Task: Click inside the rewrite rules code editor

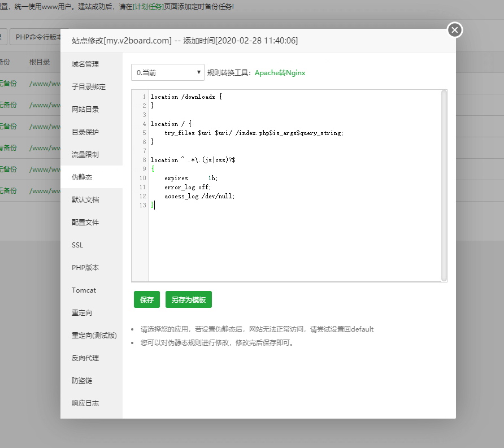Action: [x=294, y=237]
